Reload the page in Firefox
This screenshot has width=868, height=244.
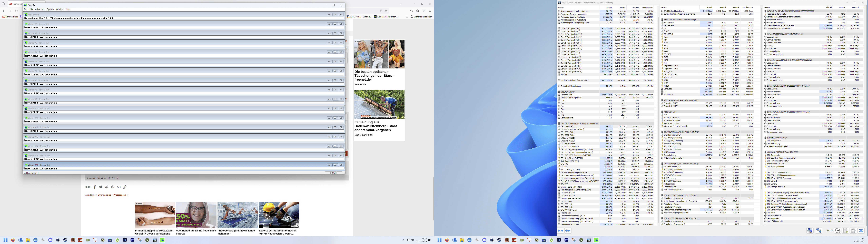pyautogui.click(x=16, y=11)
